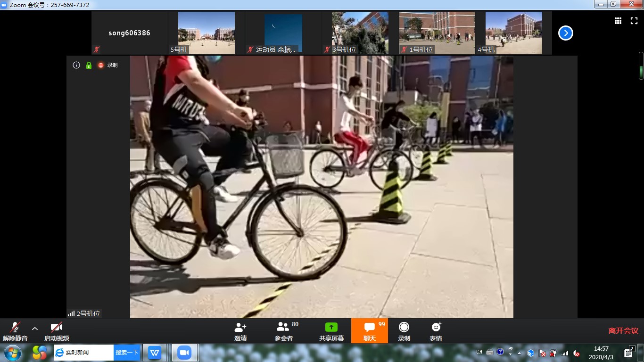Enter full screen mode icon
The width and height of the screenshot is (644, 362).
[634, 21]
